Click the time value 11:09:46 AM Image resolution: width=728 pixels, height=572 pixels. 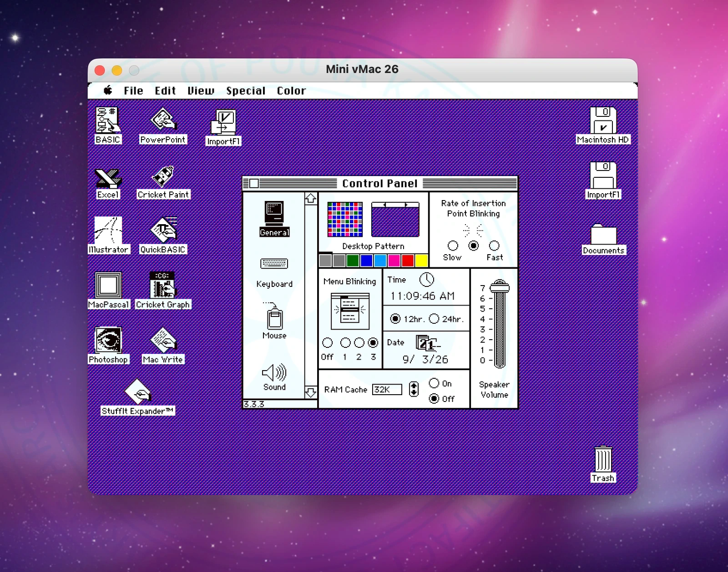point(422,296)
